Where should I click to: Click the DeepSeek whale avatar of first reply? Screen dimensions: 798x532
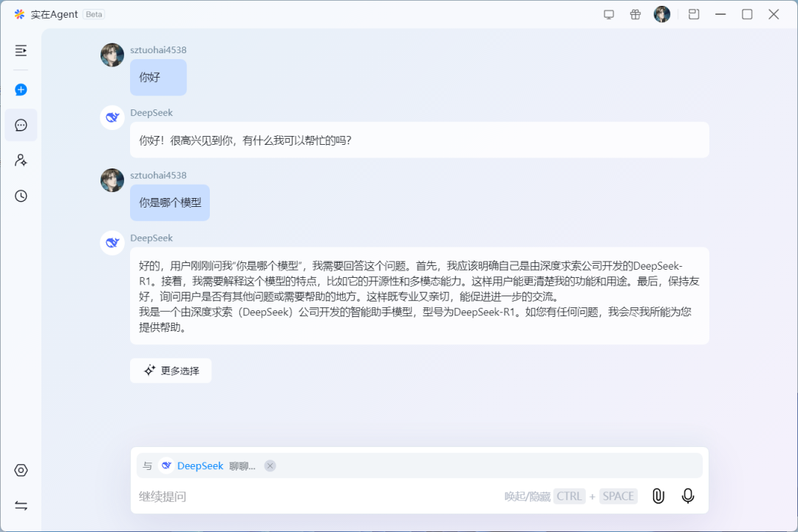point(112,117)
